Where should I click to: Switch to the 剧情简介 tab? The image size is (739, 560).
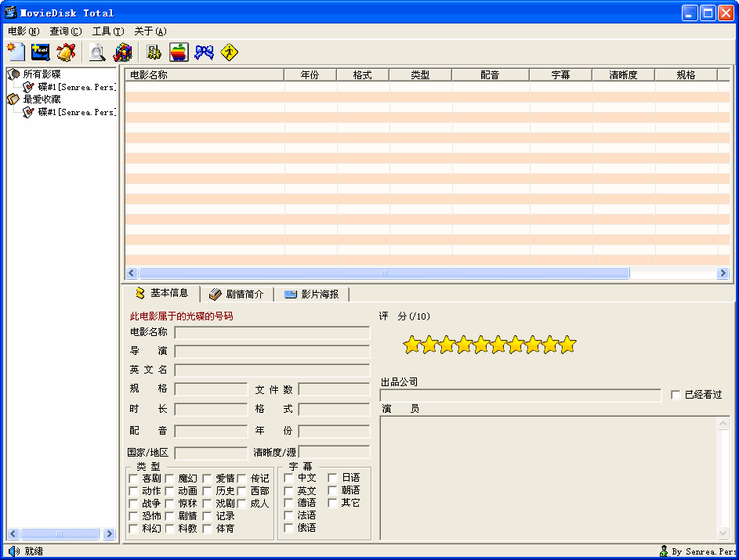(237, 294)
